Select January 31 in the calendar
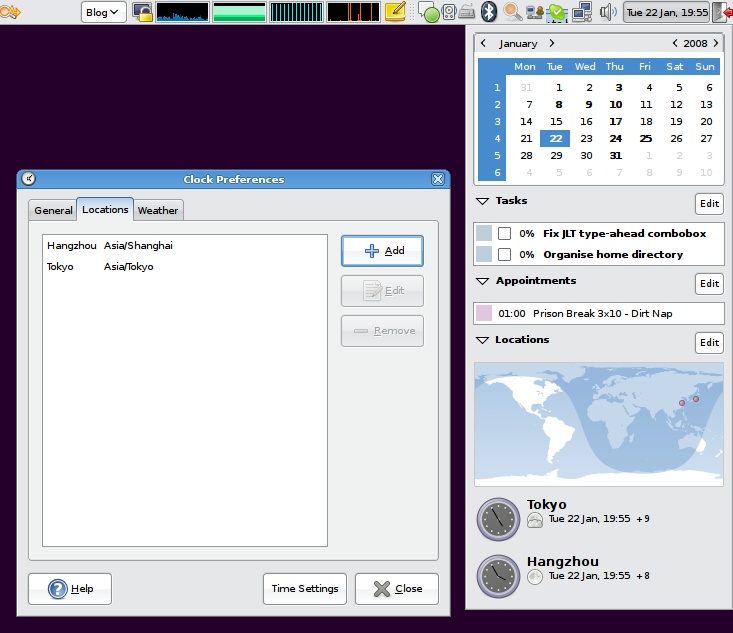 point(616,155)
